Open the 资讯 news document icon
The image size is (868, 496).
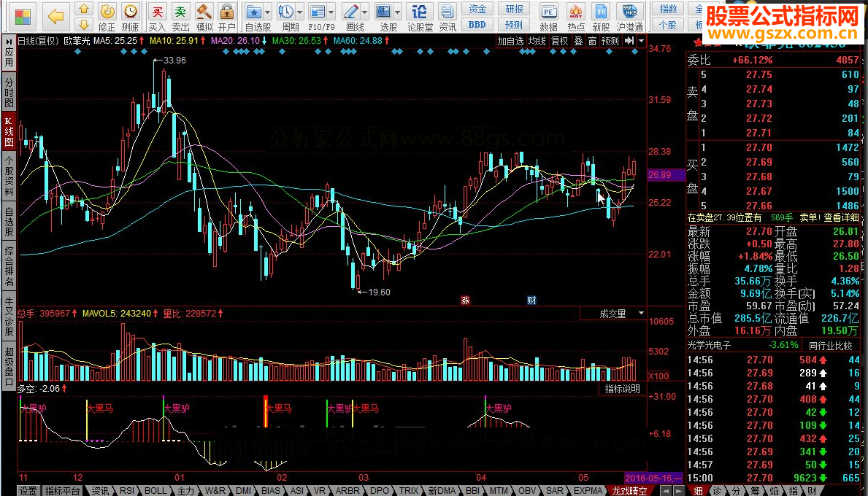tap(448, 18)
